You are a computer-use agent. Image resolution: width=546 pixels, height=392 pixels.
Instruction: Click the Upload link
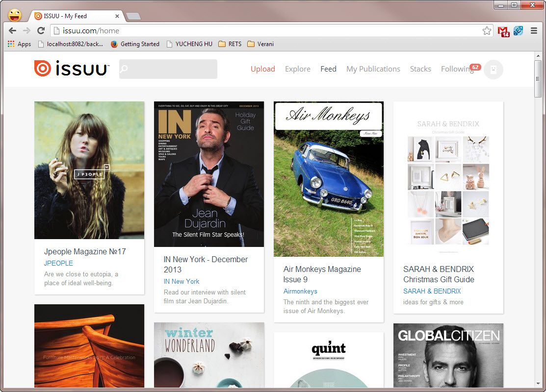point(262,69)
